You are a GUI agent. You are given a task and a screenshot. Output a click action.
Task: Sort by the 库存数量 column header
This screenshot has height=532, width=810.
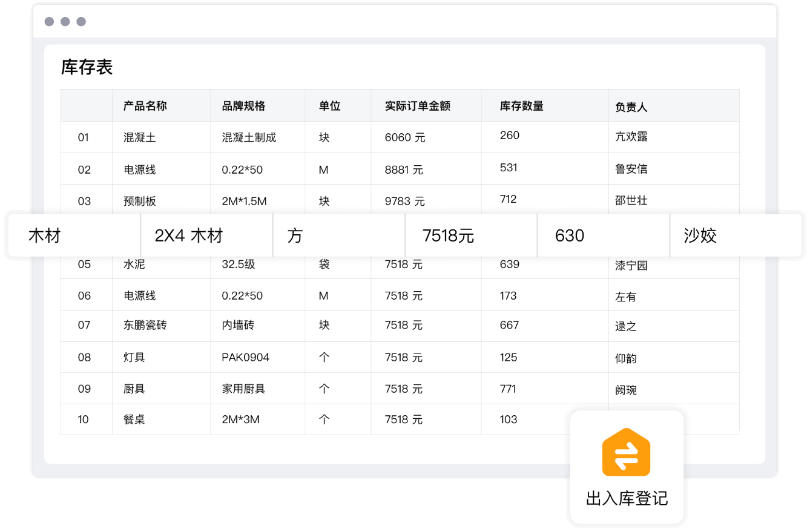(x=521, y=106)
